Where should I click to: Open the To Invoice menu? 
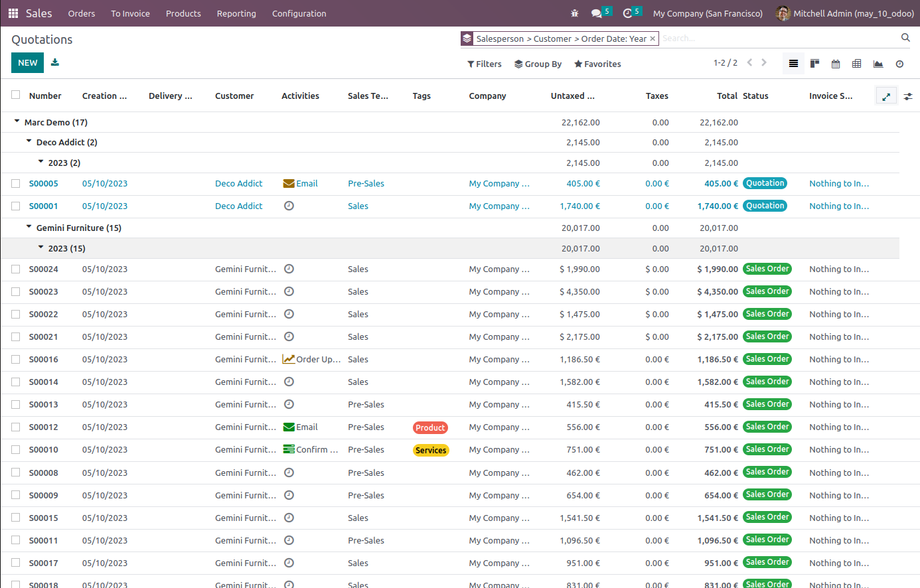point(130,13)
